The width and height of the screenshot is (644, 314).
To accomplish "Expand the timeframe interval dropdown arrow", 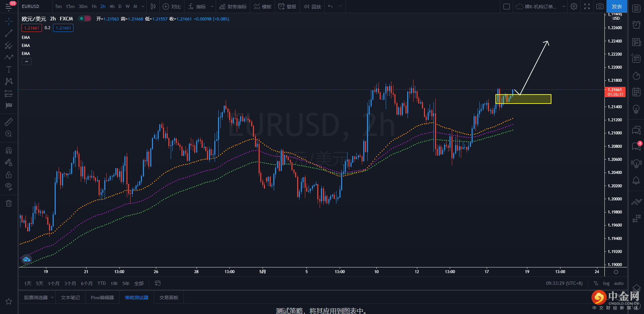I will [x=143, y=6].
